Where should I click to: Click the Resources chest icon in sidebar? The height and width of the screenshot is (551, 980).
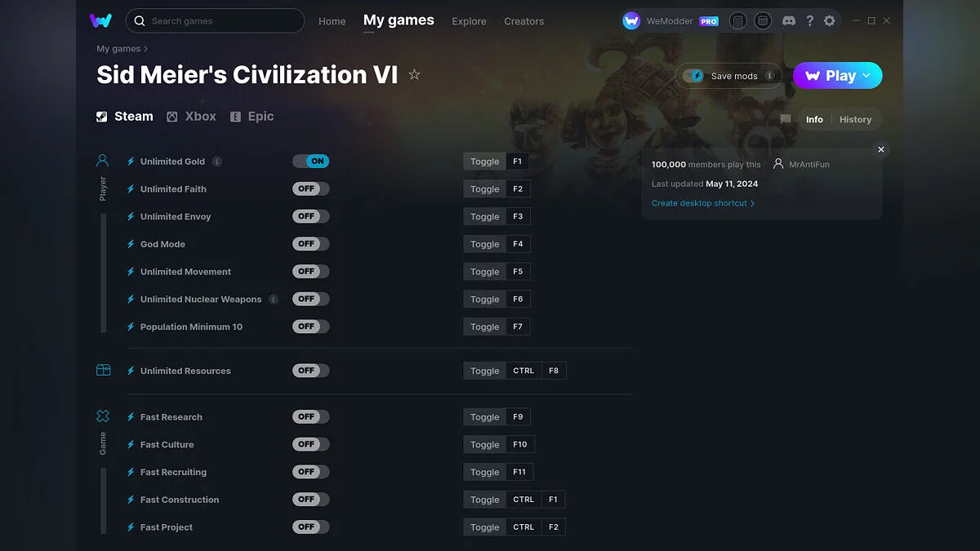(x=102, y=370)
